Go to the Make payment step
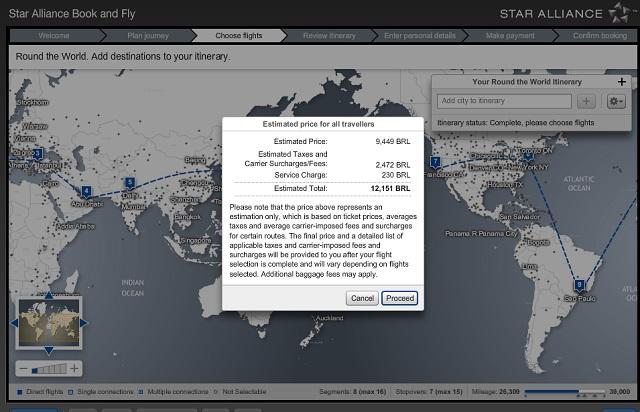 (x=510, y=36)
